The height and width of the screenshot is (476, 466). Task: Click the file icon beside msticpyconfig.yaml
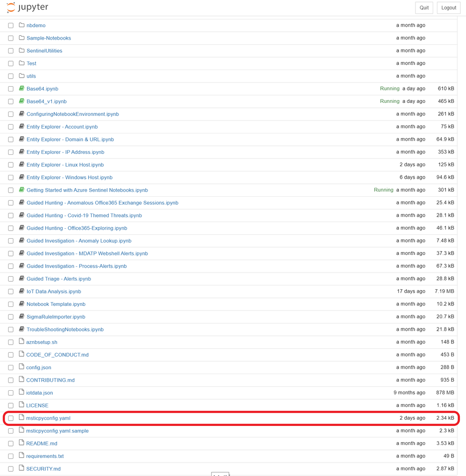[x=21, y=418]
